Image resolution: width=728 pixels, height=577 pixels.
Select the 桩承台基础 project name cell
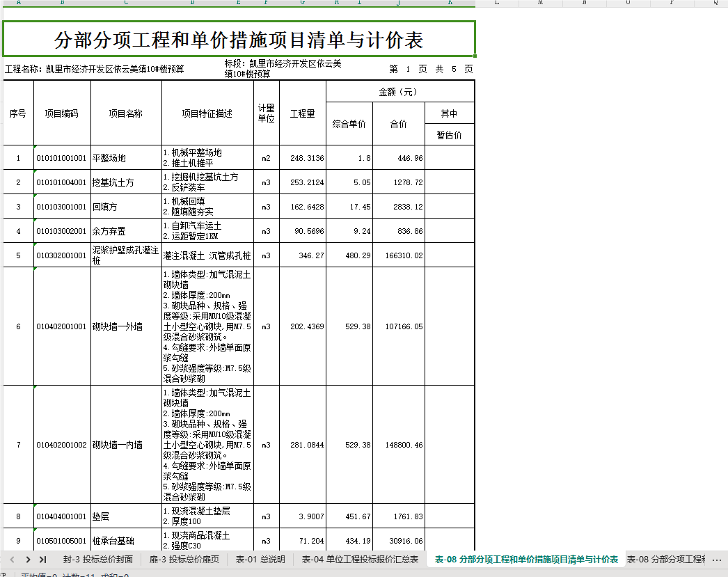coord(126,541)
